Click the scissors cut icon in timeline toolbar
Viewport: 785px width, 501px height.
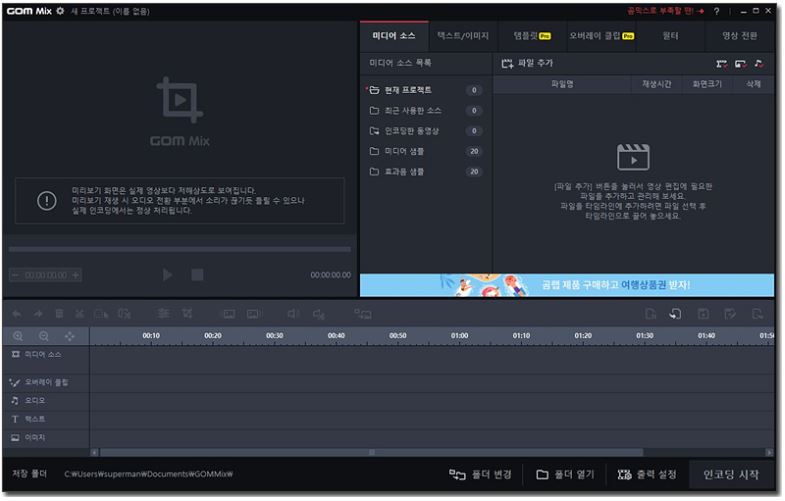80,314
